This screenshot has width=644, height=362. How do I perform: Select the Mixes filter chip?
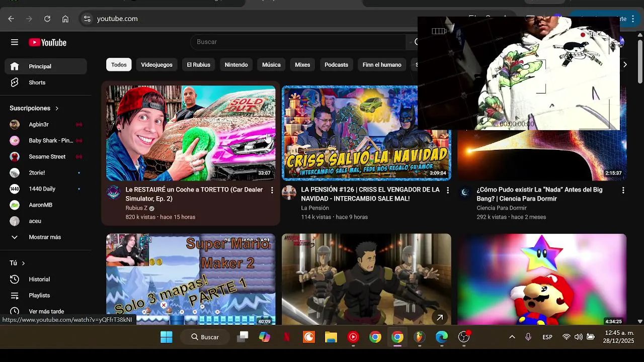point(302,65)
